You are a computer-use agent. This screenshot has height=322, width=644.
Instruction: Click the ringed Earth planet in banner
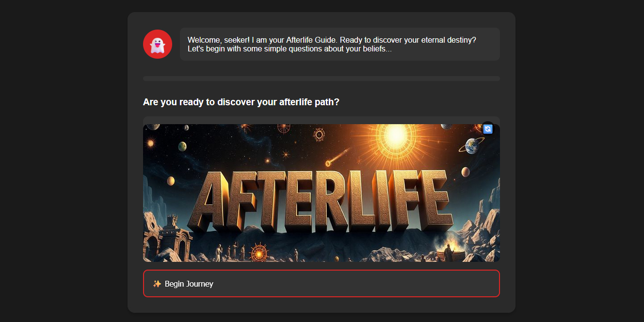[472, 145]
